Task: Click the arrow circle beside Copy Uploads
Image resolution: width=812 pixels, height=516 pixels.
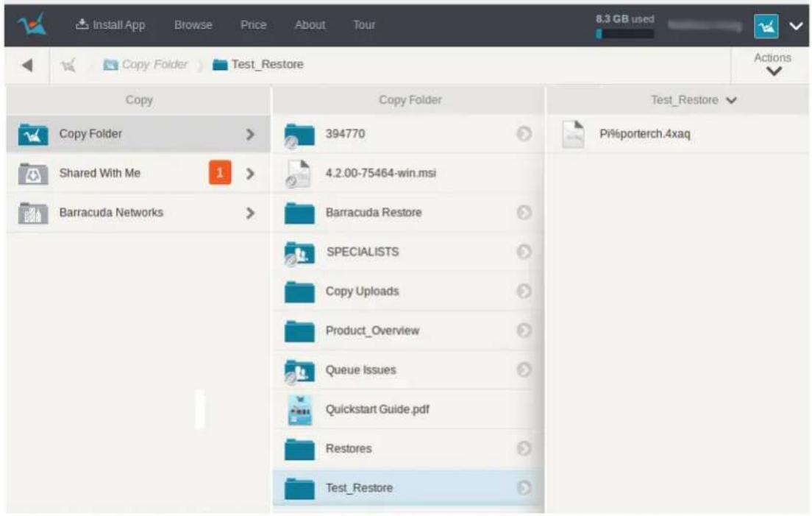Action: point(524,291)
